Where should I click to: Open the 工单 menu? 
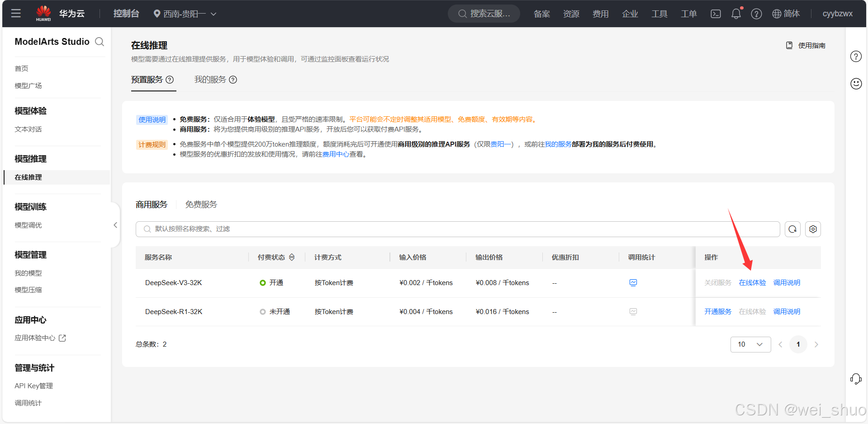point(689,14)
